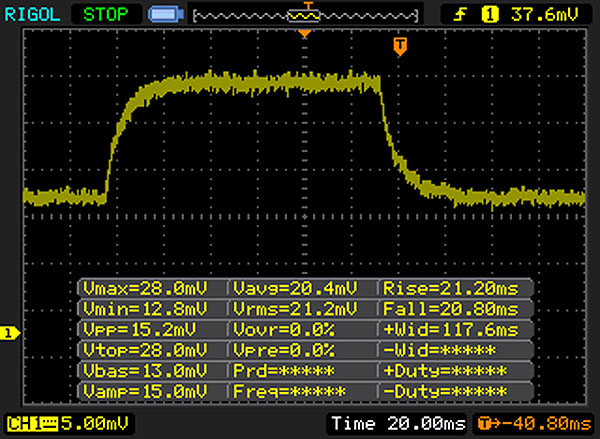Click the orange T trigger level marker
The image size is (600, 439).
tap(400, 47)
